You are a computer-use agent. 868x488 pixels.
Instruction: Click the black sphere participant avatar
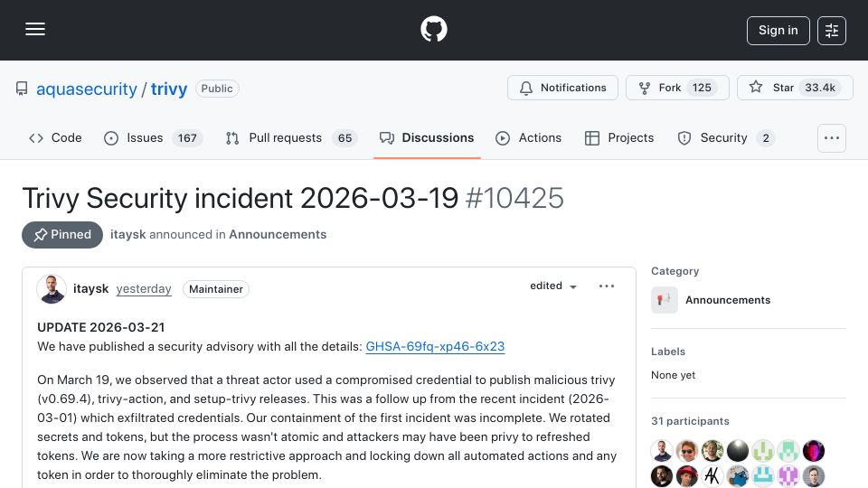tap(738, 451)
